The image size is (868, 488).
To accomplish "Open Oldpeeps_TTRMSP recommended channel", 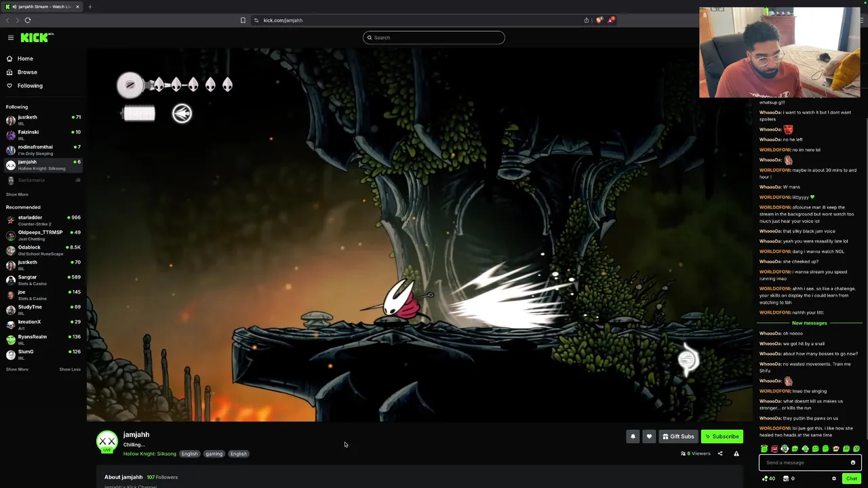I will [43, 235].
